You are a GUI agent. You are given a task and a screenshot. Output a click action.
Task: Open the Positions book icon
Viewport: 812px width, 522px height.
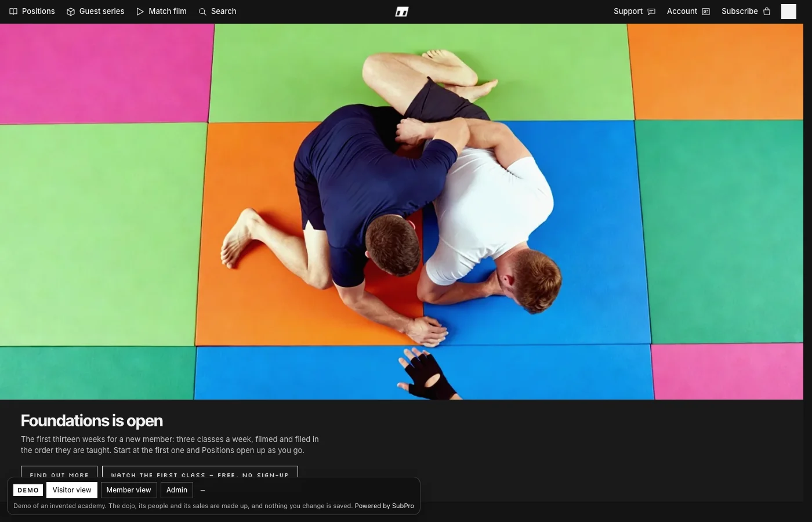pos(13,12)
